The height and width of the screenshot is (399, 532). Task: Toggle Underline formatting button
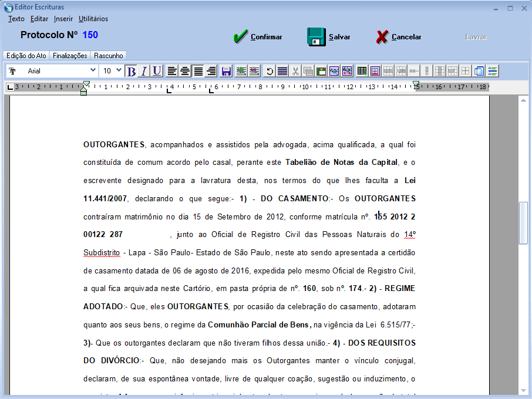pyautogui.click(x=157, y=71)
